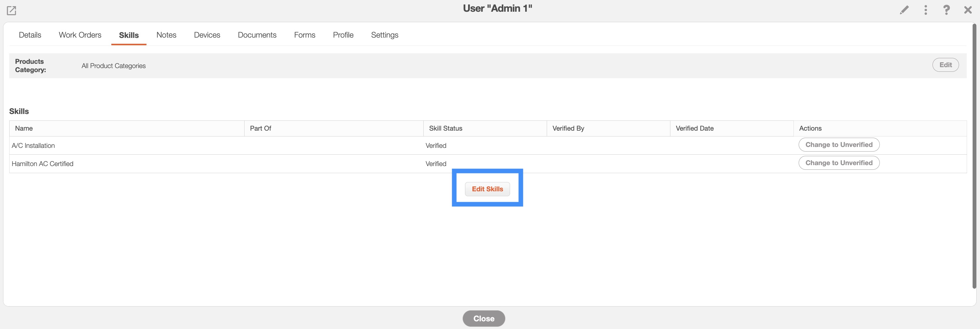Open the Devices tab
The height and width of the screenshot is (329, 980).
207,35
